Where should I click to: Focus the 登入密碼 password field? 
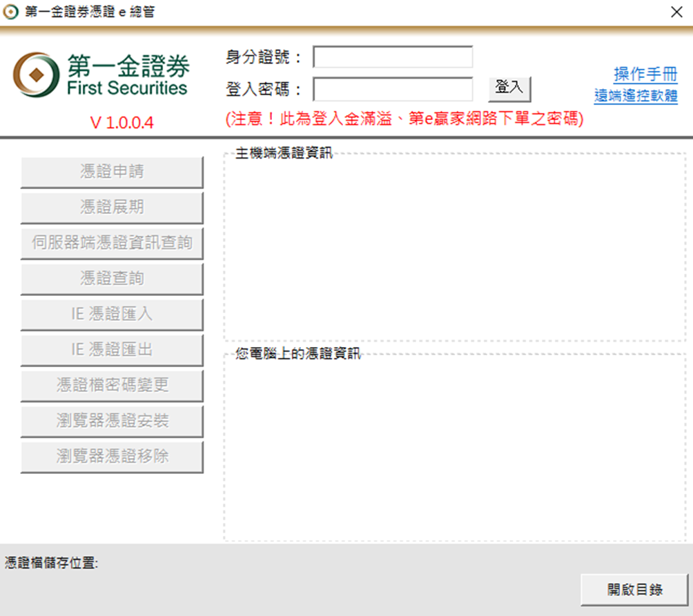[x=393, y=89]
